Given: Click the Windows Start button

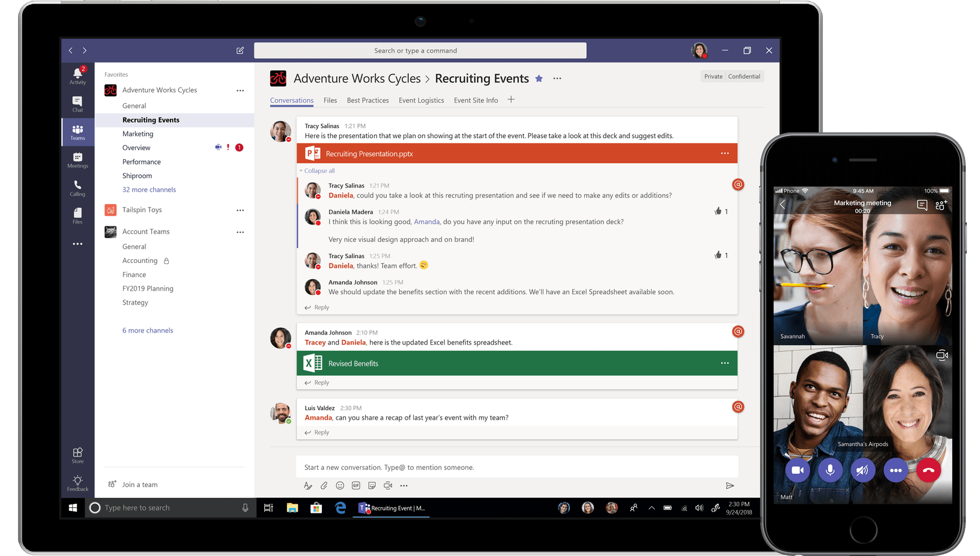Looking at the screenshot, I should (x=73, y=508).
